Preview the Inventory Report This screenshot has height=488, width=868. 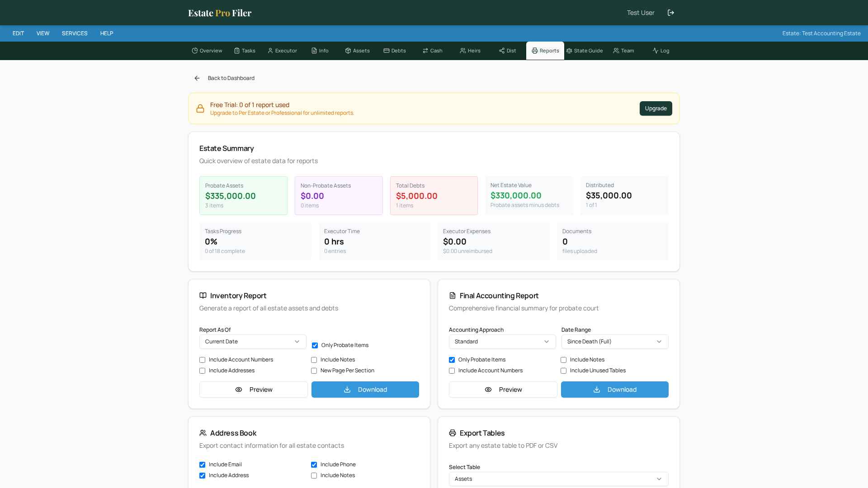(x=254, y=389)
